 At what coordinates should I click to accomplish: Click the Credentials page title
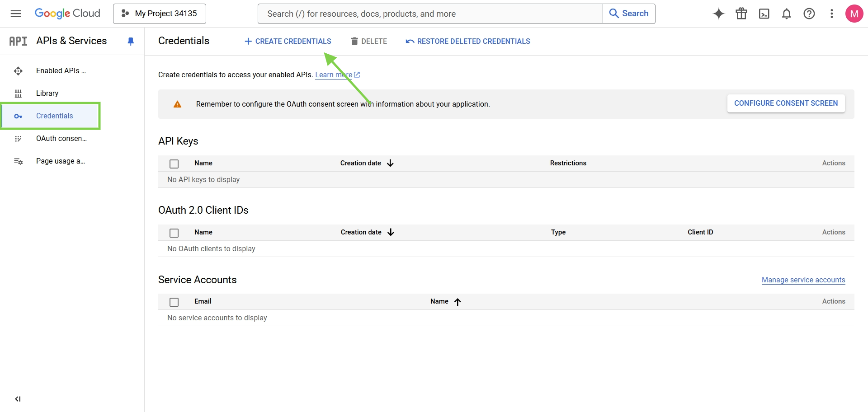tap(184, 41)
